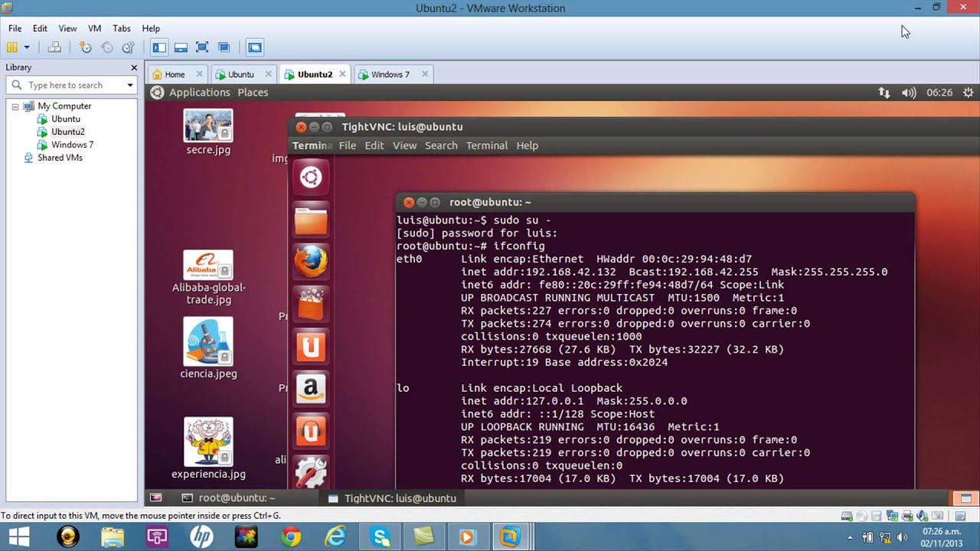Open VMware's View menu
This screenshot has height=551, width=980.
tap(67, 28)
